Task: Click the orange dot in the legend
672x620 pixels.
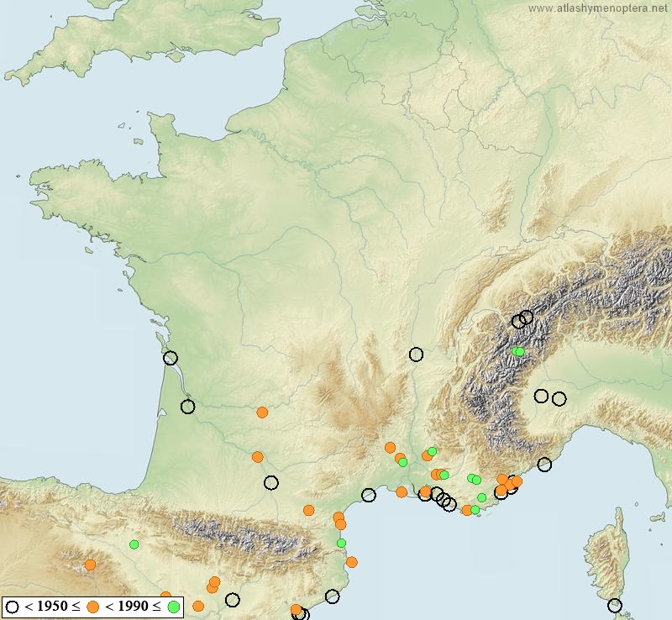Action: click(x=92, y=607)
